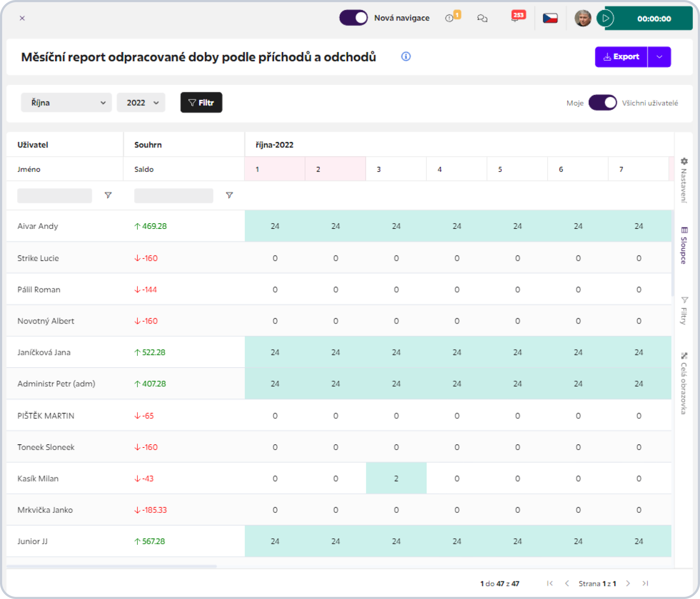
Task: Expand the Export options arrow
Action: 659,57
